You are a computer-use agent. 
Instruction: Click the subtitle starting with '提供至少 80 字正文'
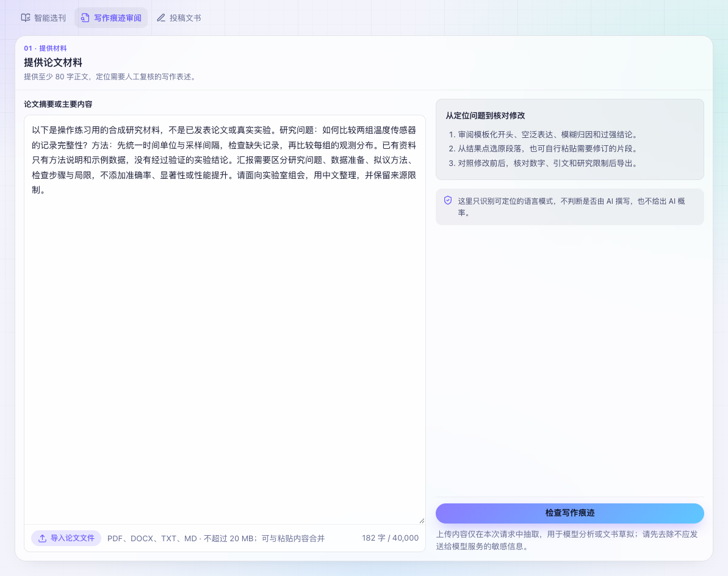tap(110, 77)
